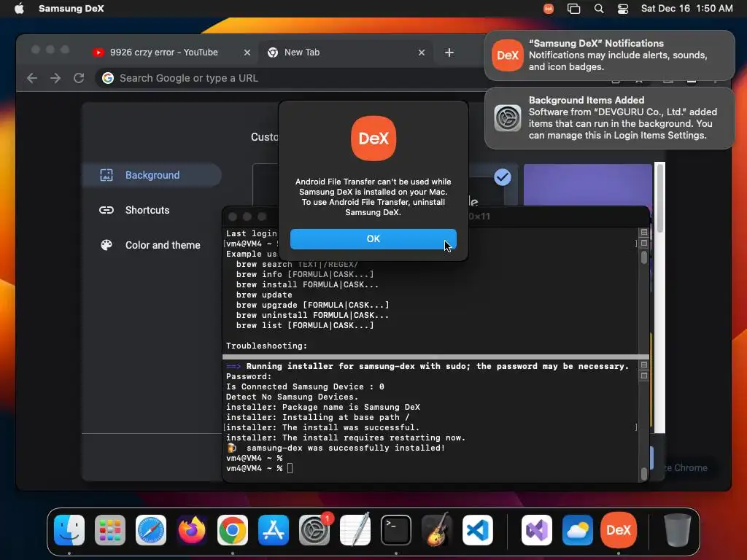Viewport: 747px width, 560px height.
Task: Click the purple background thumbnail
Action: [587, 184]
